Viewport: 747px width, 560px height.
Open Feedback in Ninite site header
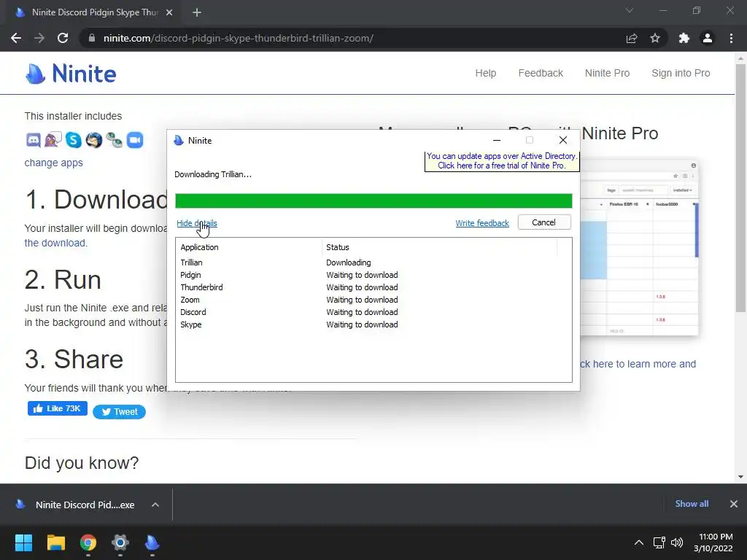541,73
